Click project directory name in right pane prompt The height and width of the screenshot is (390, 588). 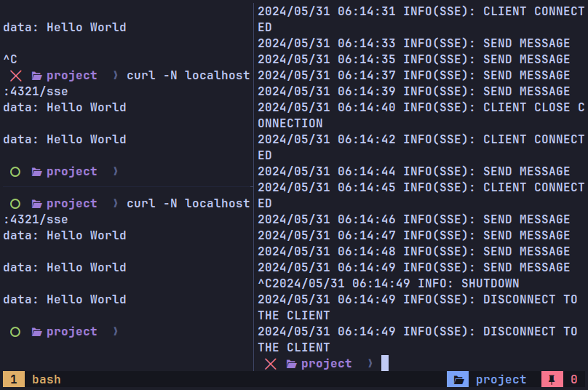coord(326,364)
